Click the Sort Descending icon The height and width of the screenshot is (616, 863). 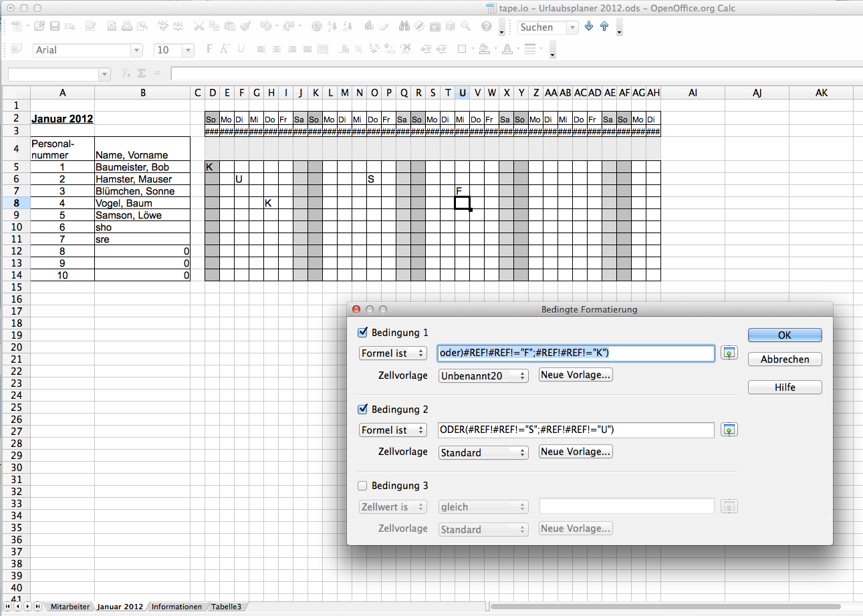pos(348,27)
